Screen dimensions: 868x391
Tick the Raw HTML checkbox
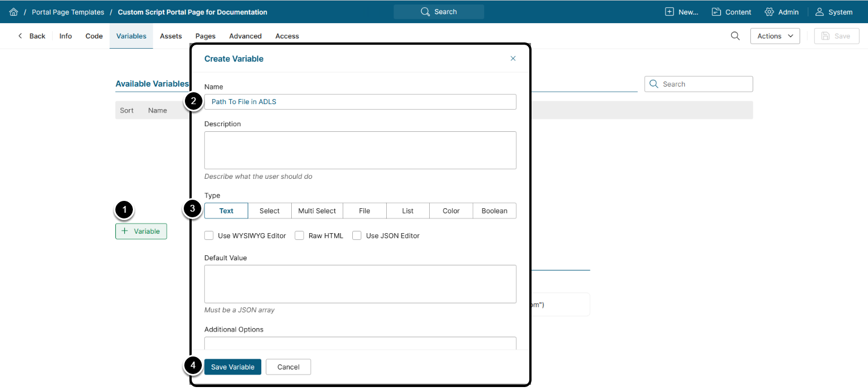(x=300, y=235)
